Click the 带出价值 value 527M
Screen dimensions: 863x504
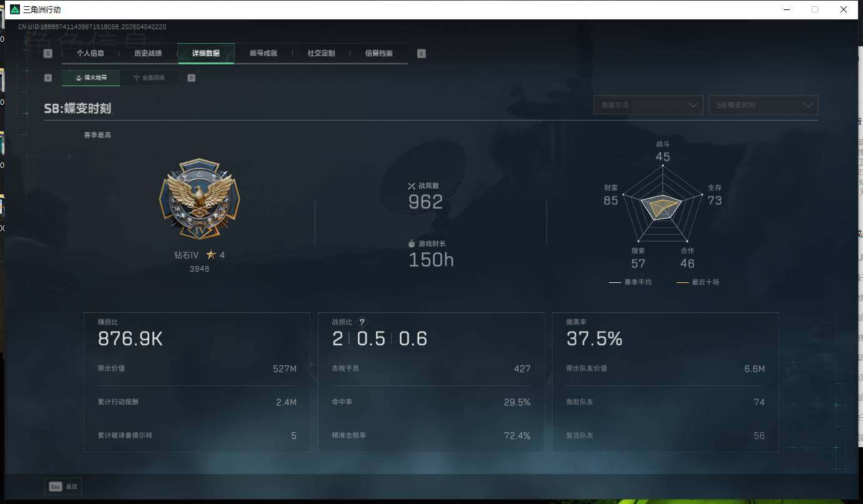285,368
